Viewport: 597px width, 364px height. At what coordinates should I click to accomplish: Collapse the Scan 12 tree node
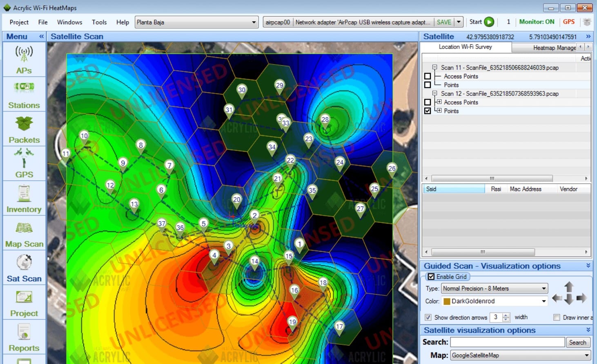click(435, 93)
